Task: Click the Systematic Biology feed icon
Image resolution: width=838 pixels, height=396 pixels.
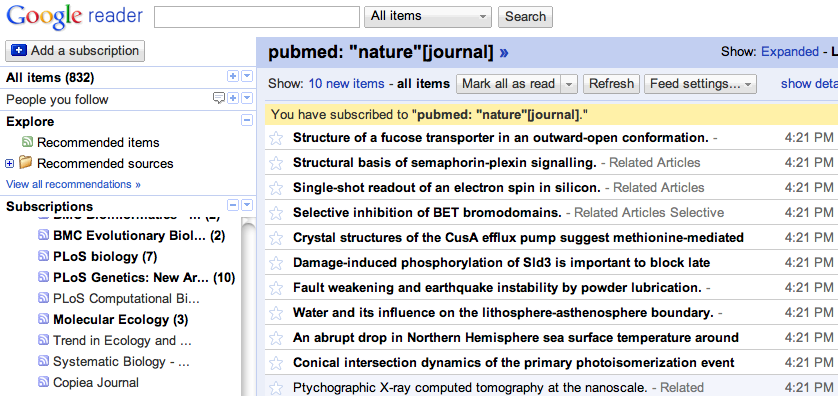Action: [43, 361]
